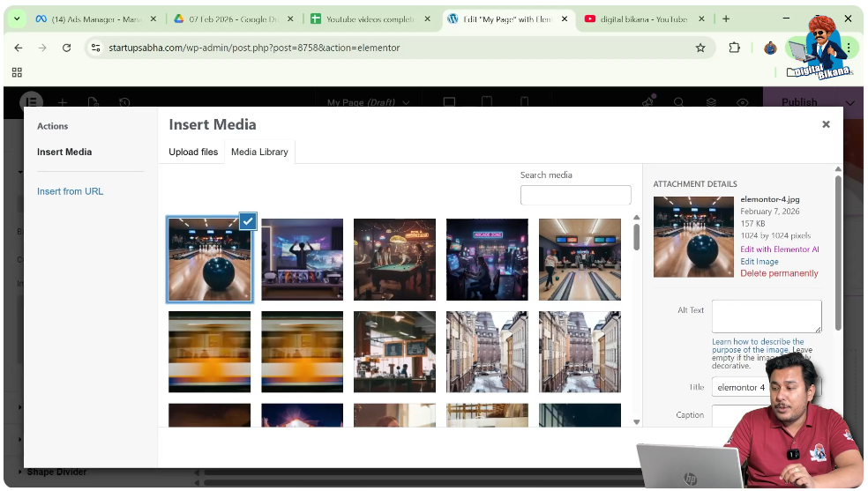The image size is (868, 491).
Task: Switch to the Upload files tab
Action: pos(193,152)
